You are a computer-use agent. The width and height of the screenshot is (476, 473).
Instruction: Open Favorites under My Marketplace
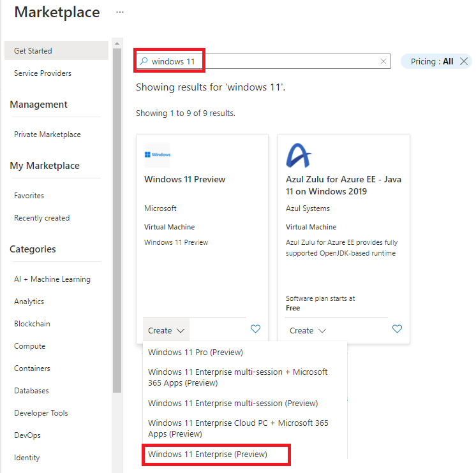click(x=29, y=196)
